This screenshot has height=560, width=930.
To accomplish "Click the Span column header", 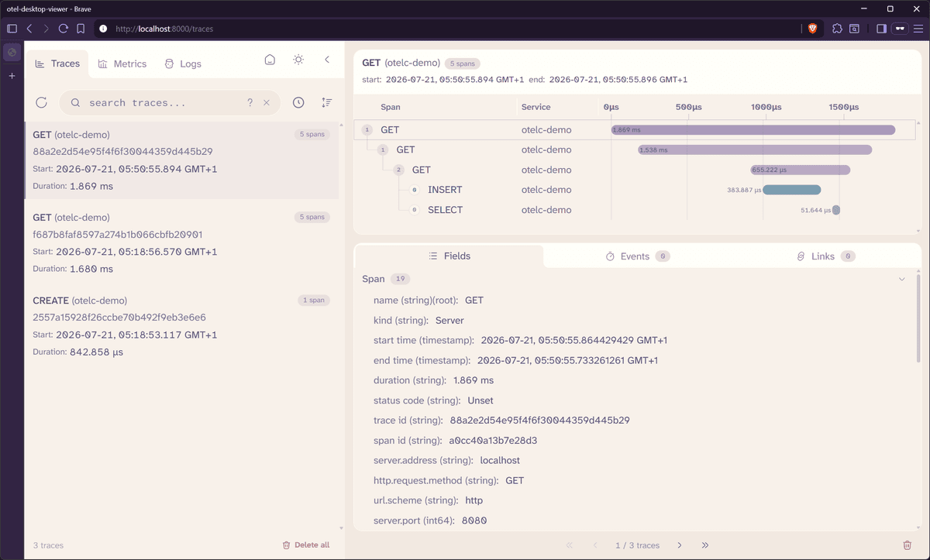I will coord(391,107).
